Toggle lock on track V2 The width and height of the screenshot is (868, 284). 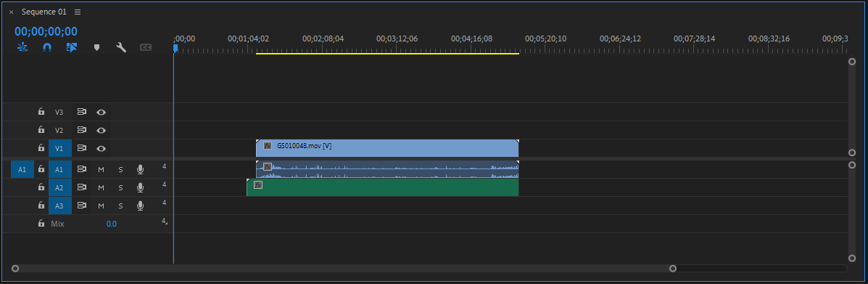(x=41, y=130)
